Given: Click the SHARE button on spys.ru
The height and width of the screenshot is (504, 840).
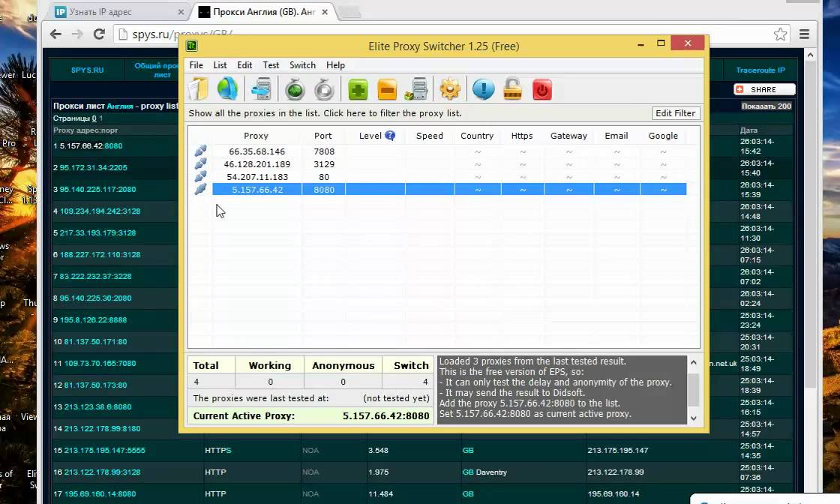Looking at the screenshot, I should click(x=764, y=89).
